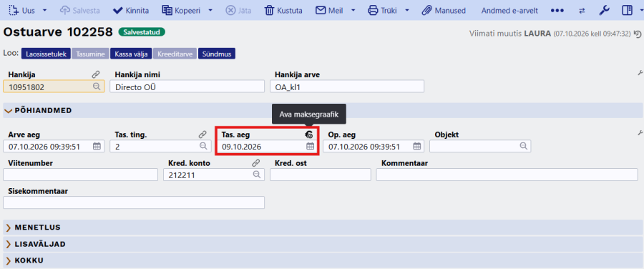Click the search icon in the Objekt field

(523, 146)
